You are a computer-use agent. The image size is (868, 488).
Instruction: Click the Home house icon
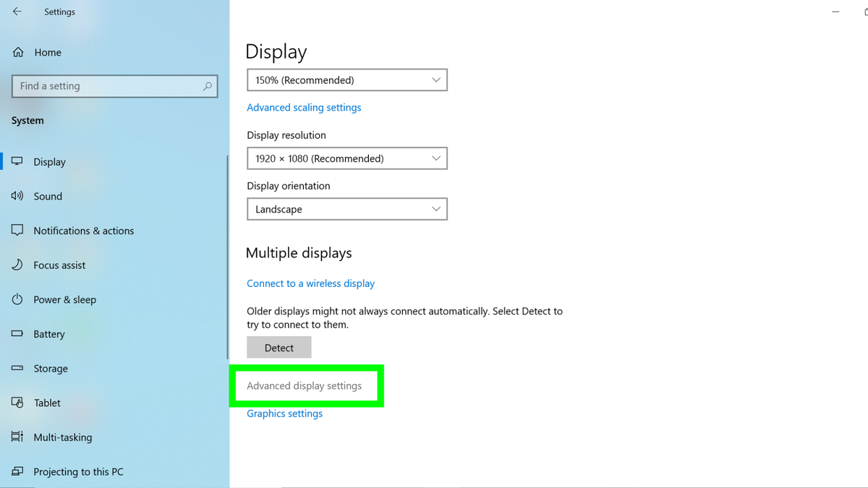tap(17, 52)
